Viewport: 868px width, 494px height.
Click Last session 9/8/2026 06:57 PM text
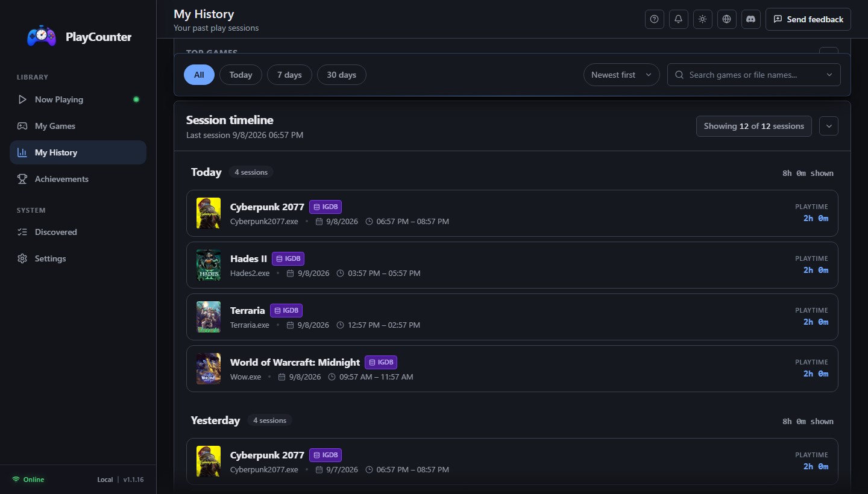pos(245,135)
